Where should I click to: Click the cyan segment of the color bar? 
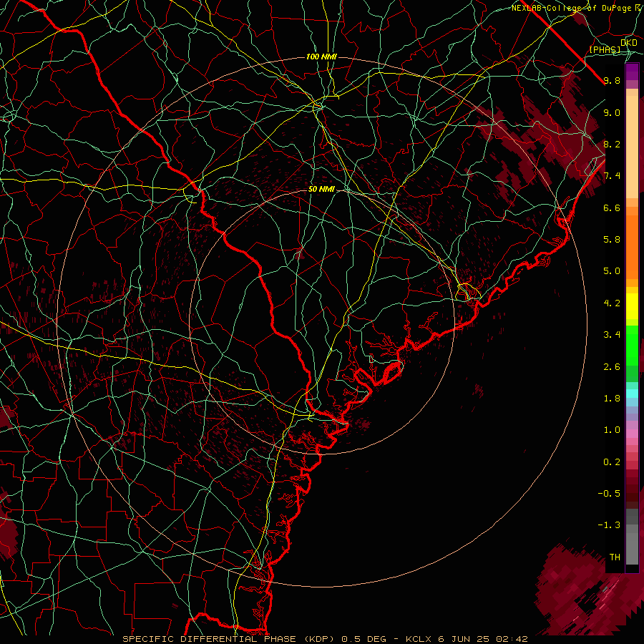click(632, 393)
